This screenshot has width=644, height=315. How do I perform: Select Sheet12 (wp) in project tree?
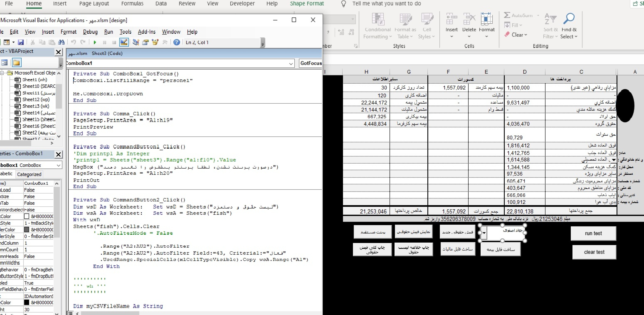36,99
